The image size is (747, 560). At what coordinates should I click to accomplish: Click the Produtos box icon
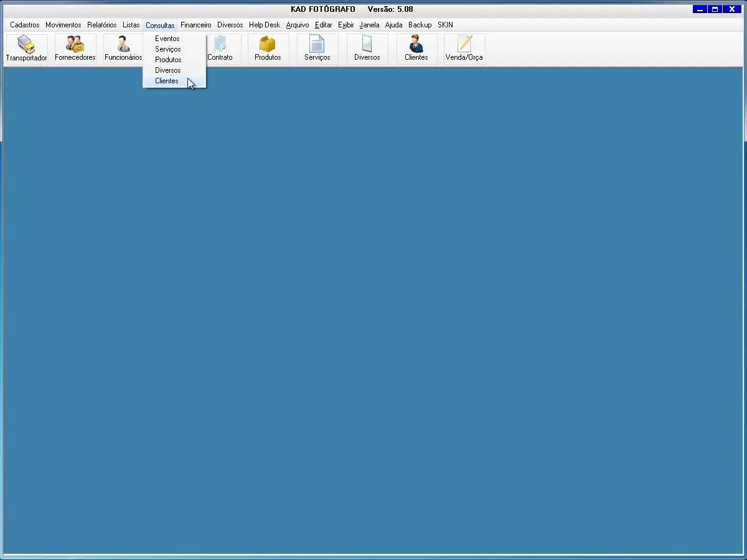tap(268, 45)
